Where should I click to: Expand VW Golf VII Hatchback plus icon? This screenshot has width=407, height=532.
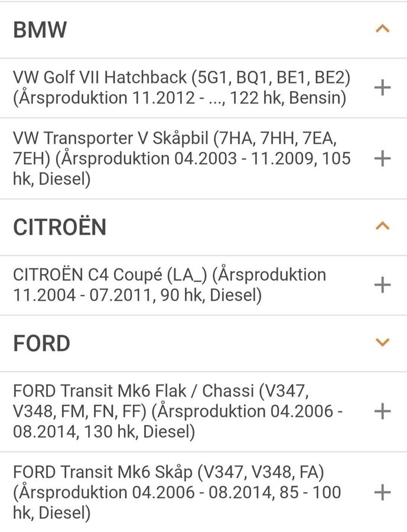[x=382, y=88]
